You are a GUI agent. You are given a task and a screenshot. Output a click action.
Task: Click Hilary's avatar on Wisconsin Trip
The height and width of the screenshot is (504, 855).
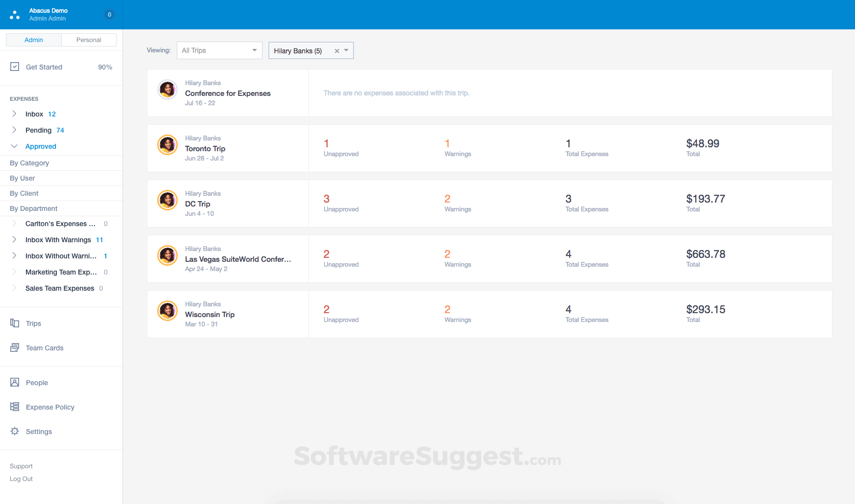point(167,311)
